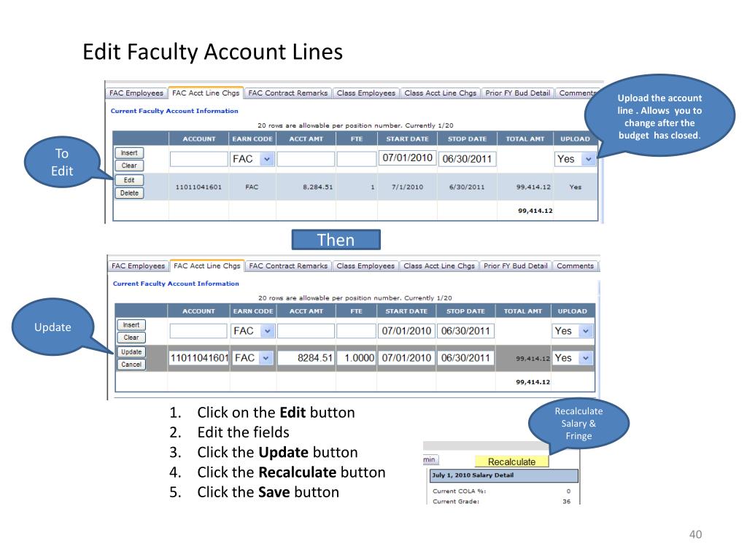This screenshot has height=560, width=747.
Task: Expand Earn Code dropdown in bottom edited row
Action: click(x=266, y=358)
